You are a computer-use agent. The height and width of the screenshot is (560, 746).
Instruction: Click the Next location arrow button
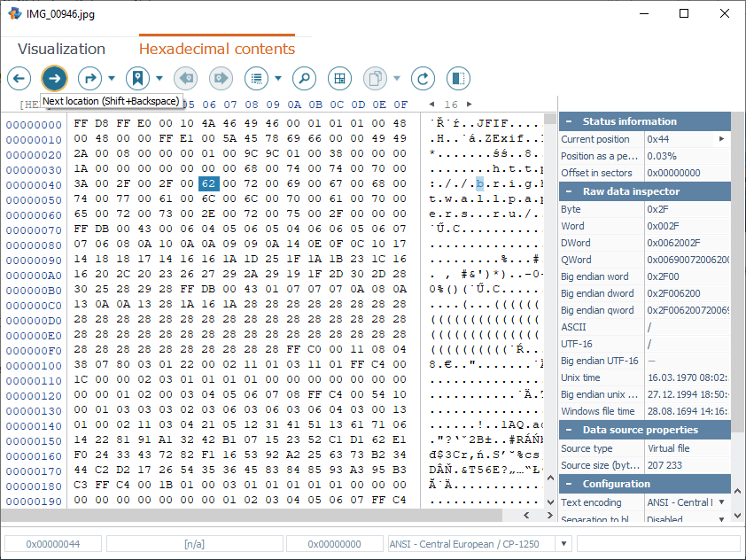54,78
